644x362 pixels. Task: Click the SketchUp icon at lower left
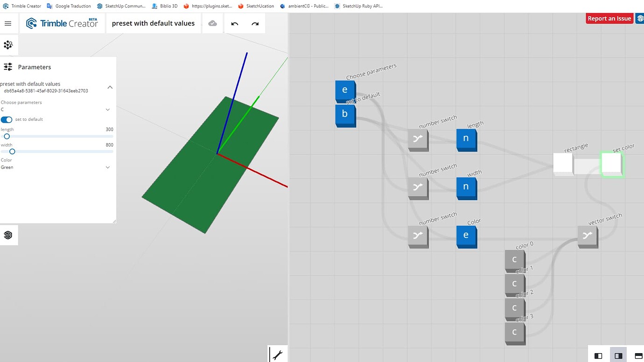[8, 235]
